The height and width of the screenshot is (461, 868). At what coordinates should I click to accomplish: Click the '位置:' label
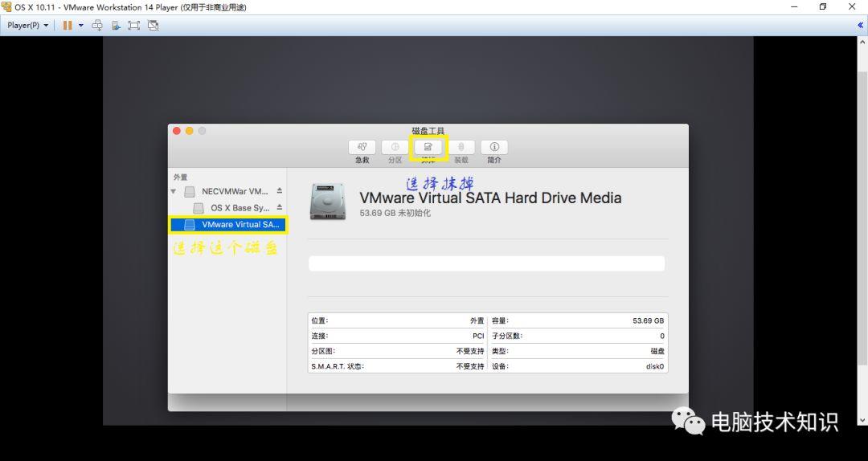click(319, 321)
